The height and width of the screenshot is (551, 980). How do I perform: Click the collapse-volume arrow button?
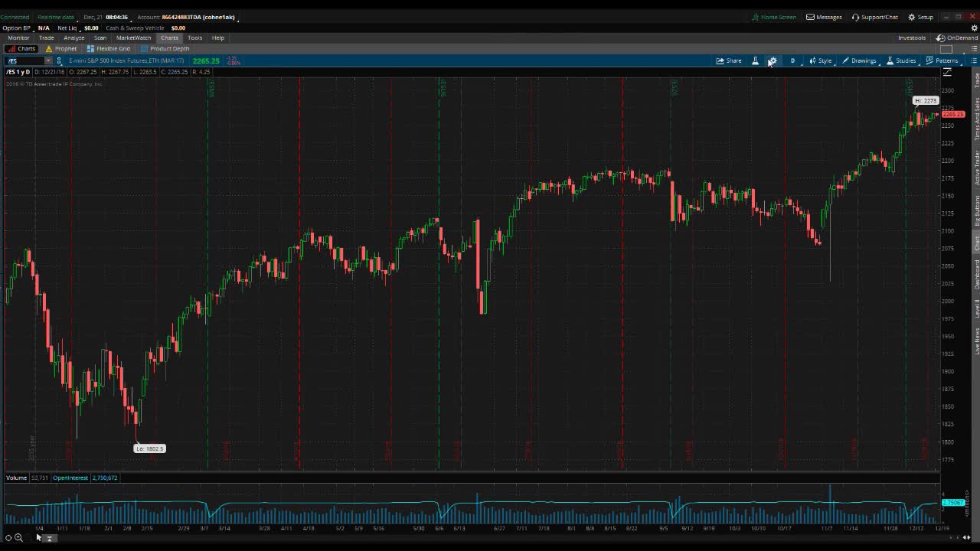tap(48, 538)
